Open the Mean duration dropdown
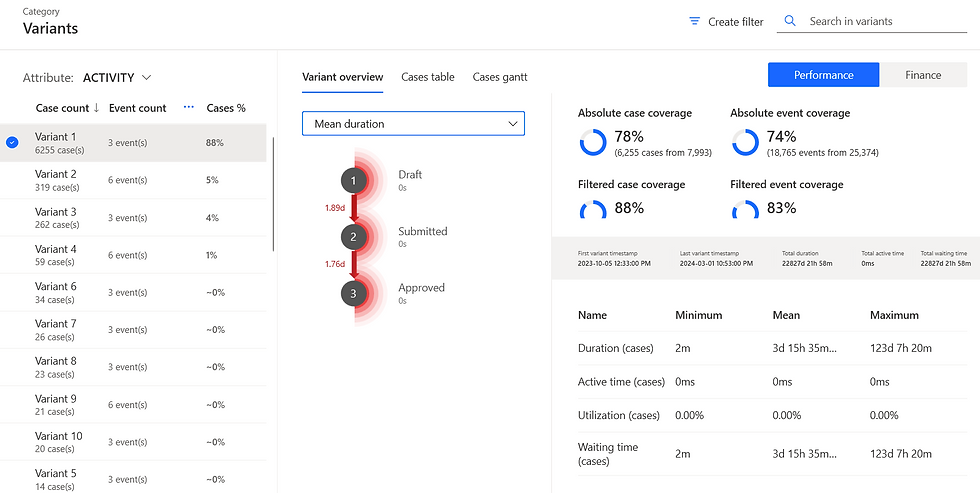 tap(413, 124)
